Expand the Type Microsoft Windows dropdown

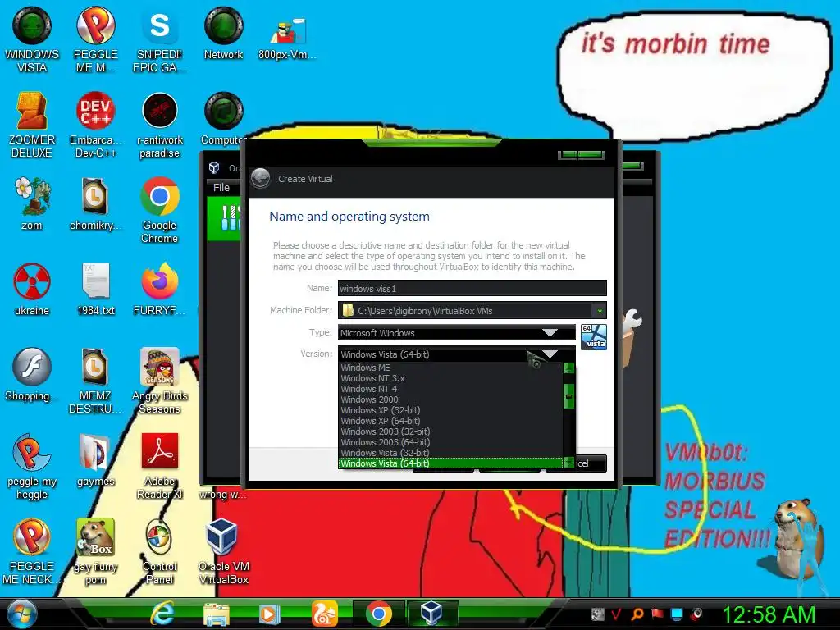(550, 333)
